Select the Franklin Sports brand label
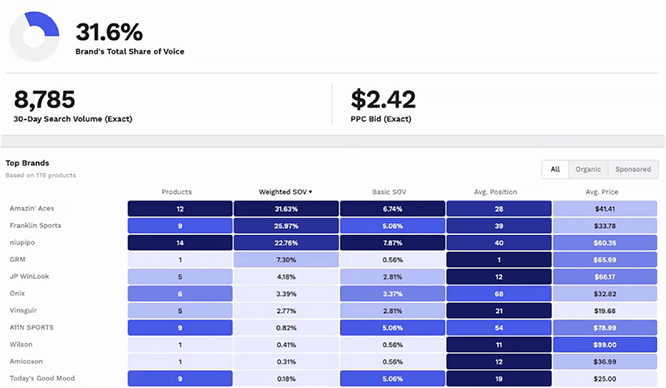 (x=35, y=225)
